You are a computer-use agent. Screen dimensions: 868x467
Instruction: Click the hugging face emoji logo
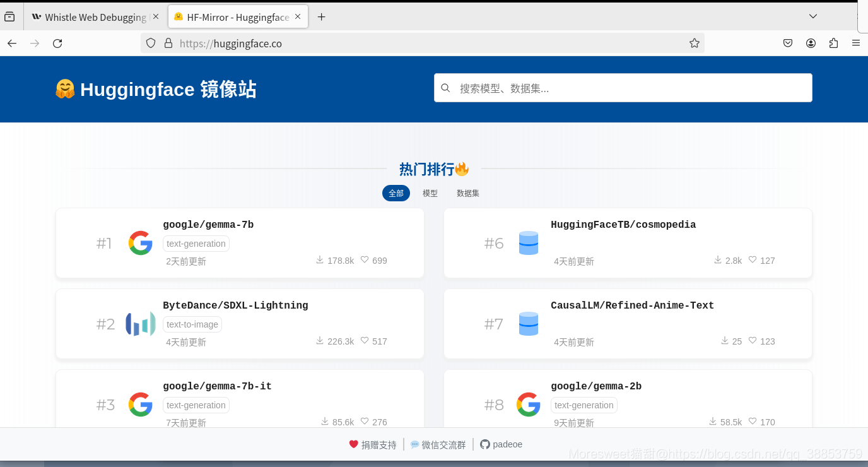(65, 89)
